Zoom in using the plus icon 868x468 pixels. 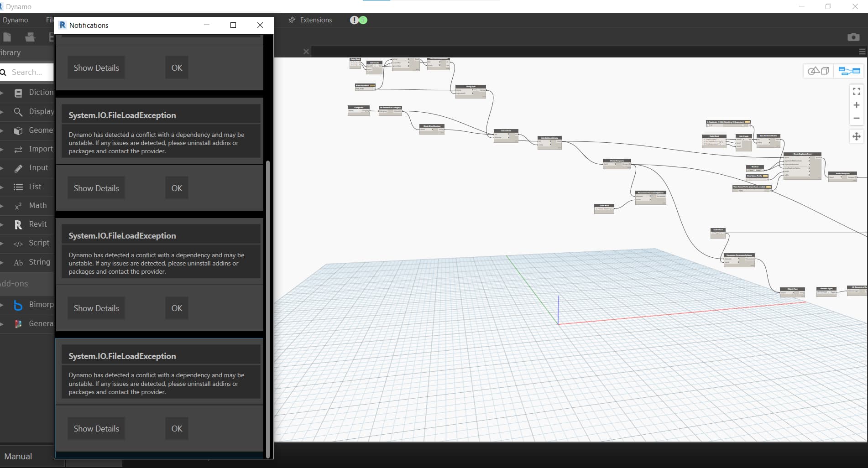click(857, 105)
